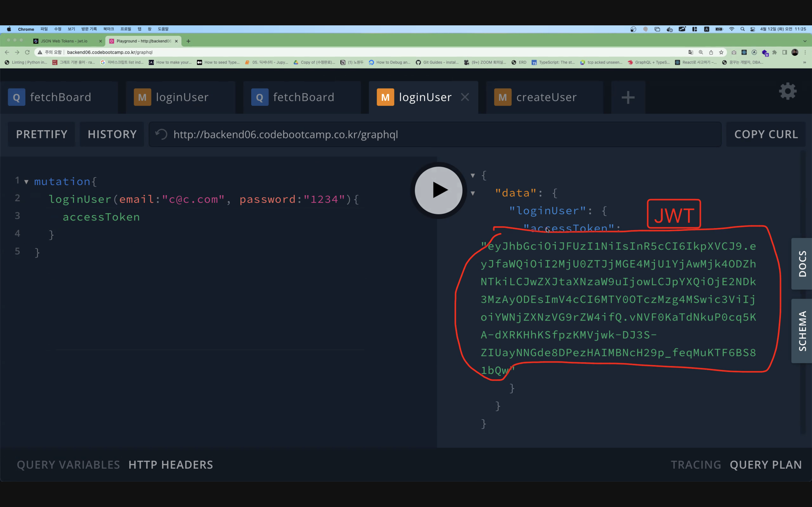This screenshot has height=507, width=812.
Task: Open macOS Spotlight search icon
Action: click(x=743, y=29)
